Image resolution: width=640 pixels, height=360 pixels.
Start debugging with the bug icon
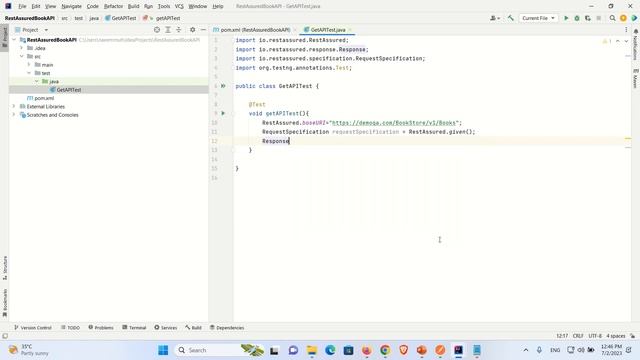(577, 18)
